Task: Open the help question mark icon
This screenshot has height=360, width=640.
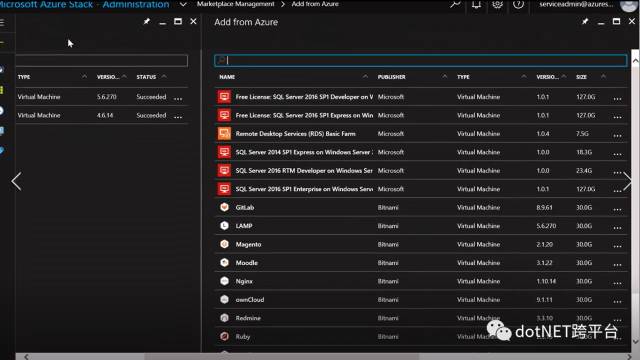Action: click(518, 4)
